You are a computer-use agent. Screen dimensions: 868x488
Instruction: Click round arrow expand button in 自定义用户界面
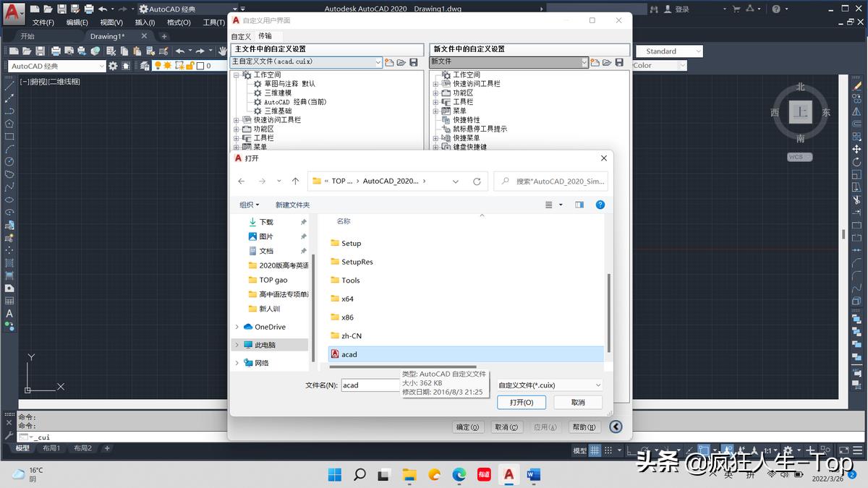[x=616, y=427]
